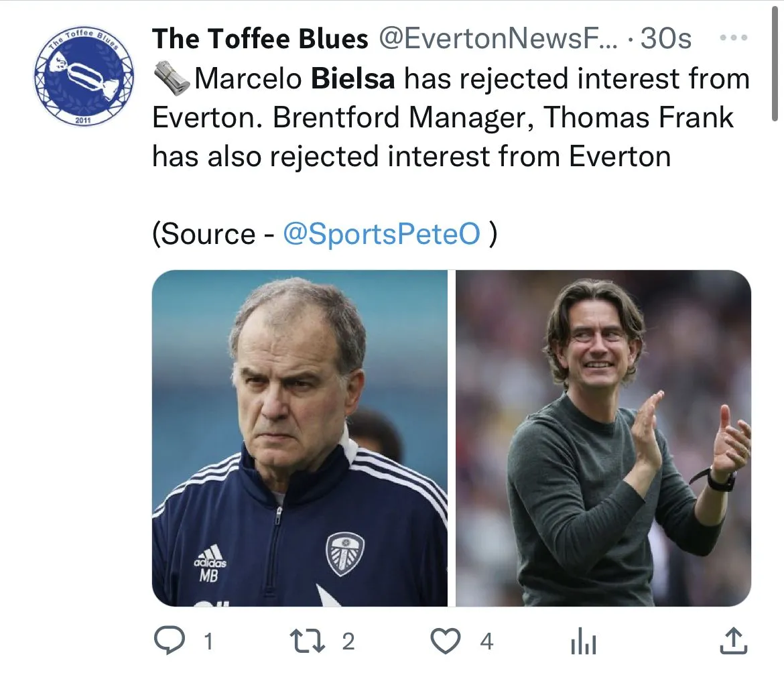The width and height of the screenshot is (784, 683).
Task: Click the bold "Bielsa" word in tweet
Action: [x=353, y=79]
